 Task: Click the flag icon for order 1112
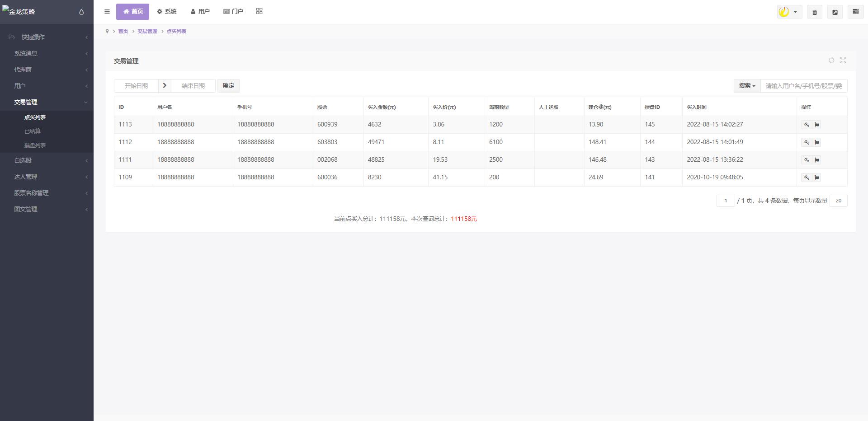816,142
